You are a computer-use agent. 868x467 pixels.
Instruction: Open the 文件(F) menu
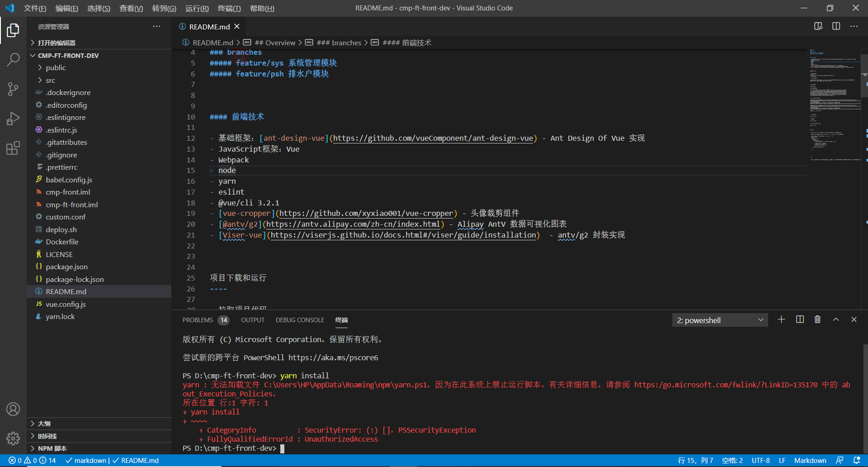pyautogui.click(x=35, y=8)
